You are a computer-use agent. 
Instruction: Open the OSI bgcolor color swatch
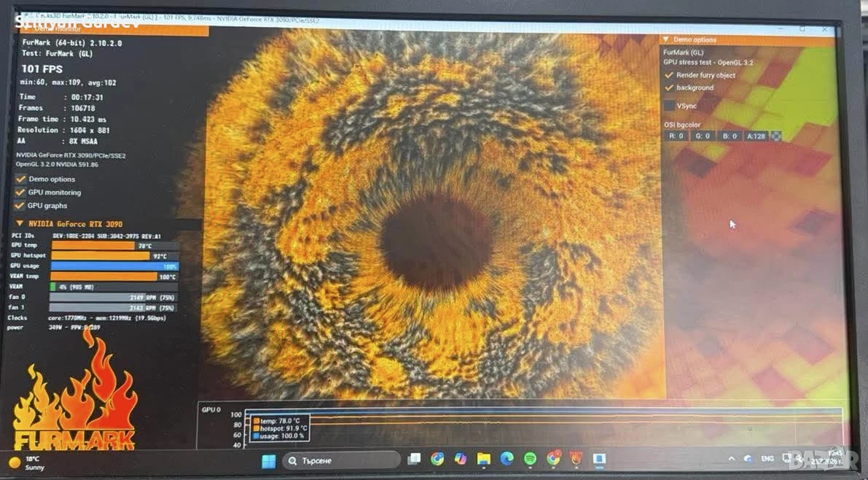[x=776, y=136]
